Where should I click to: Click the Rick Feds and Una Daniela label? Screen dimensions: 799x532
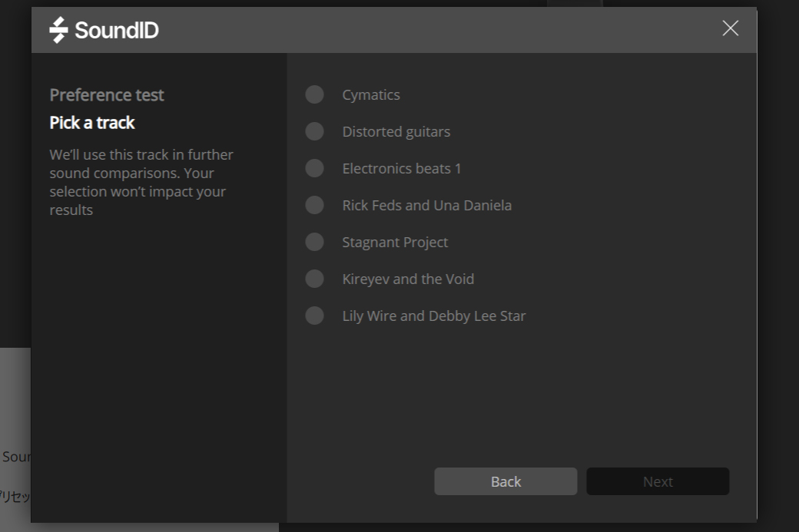(427, 205)
